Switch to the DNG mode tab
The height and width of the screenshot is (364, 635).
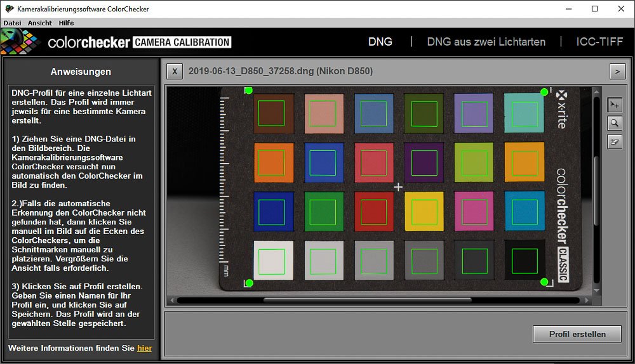pyautogui.click(x=380, y=42)
